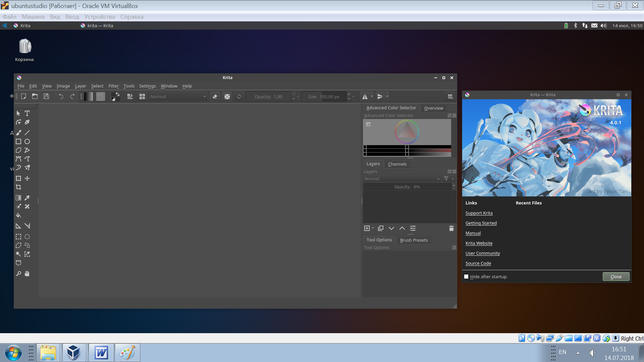Select the Move tool
644x362 pixels.
click(x=27, y=178)
